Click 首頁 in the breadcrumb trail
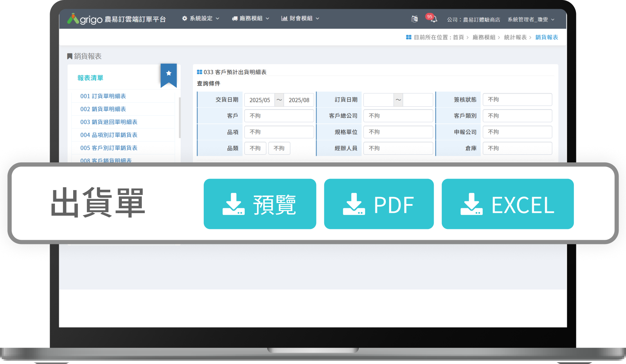This screenshot has width=626, height=364. pyautogui.click(x=459, y=37)
